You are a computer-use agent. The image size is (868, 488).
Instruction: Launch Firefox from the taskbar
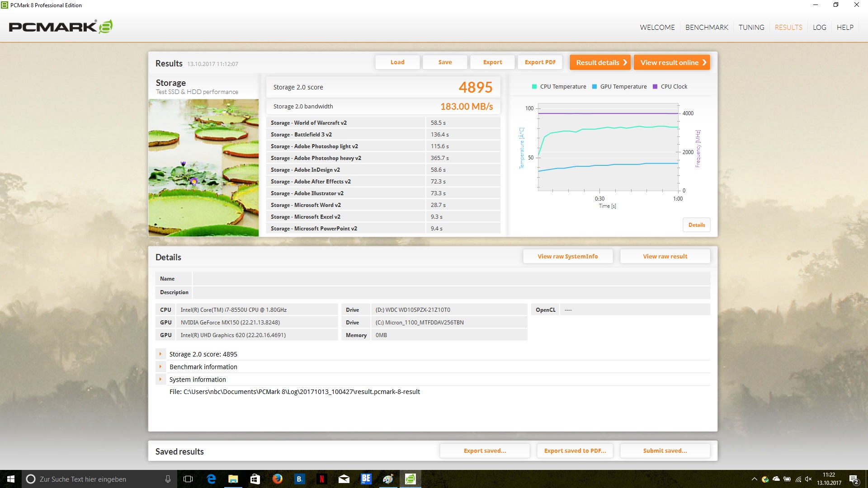(278, 479)
